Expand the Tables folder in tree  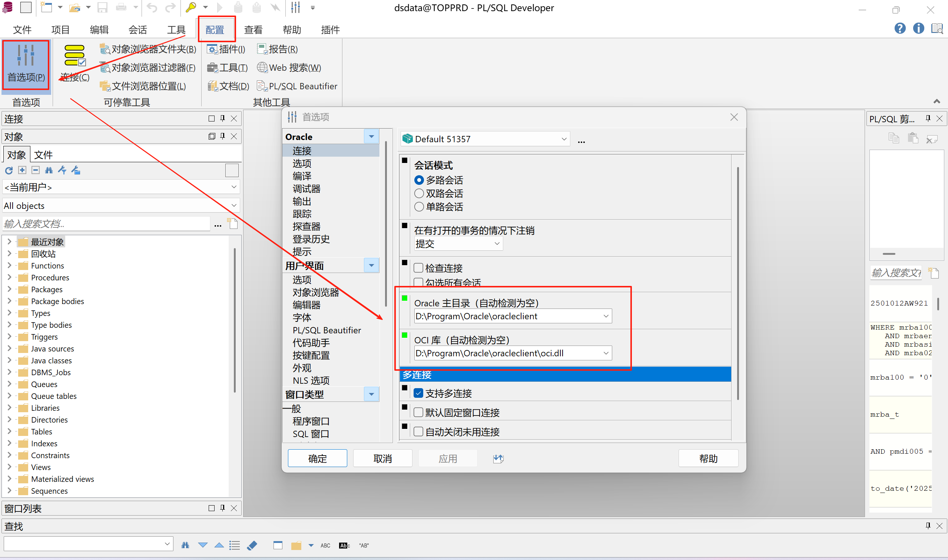point(9,431)
